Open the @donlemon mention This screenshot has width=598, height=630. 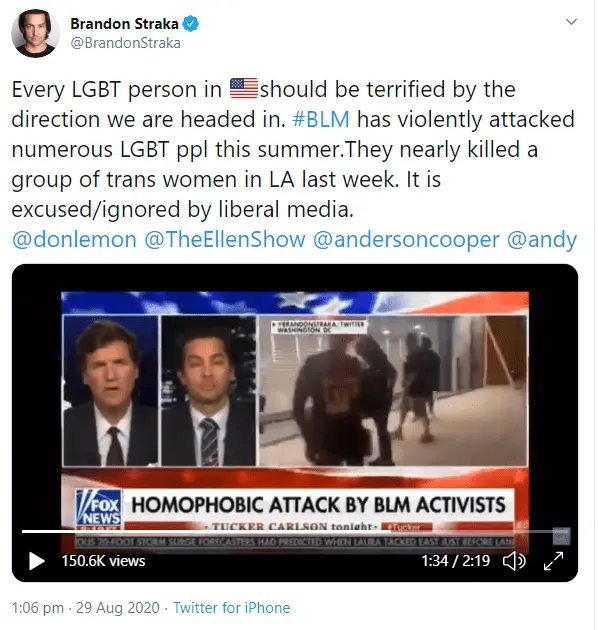point(74,239)
